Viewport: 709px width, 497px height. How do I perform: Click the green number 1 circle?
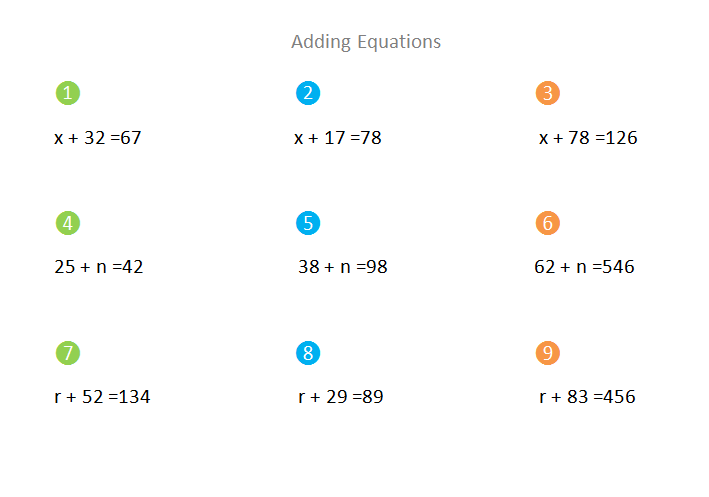tap(67, 94)
